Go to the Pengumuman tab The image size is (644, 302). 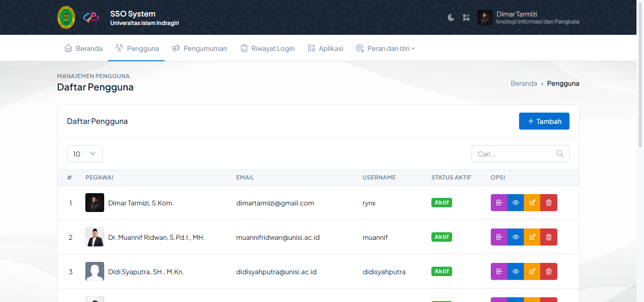pos(199,49)
